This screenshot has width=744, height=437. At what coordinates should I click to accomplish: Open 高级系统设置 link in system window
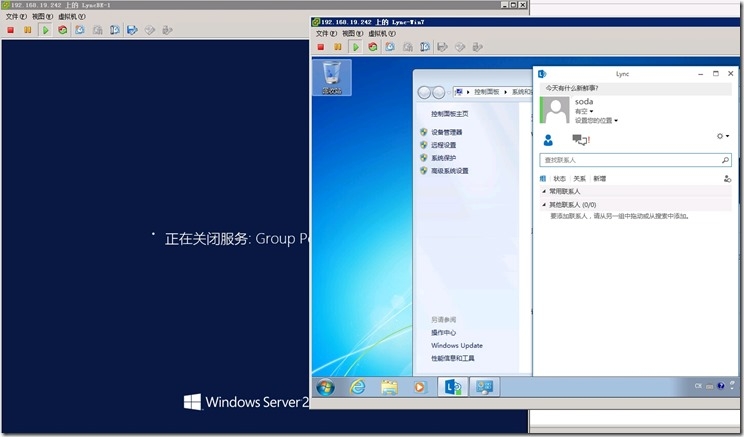point(449,170)
